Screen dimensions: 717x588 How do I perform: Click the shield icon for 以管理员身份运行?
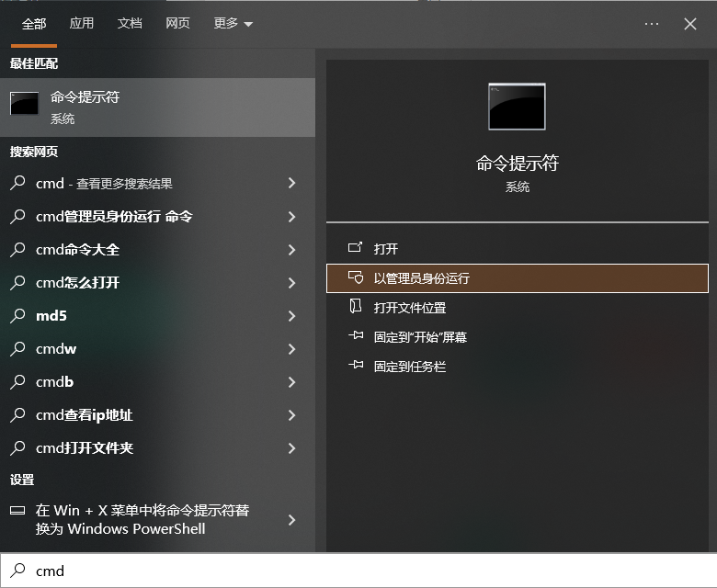point(356,277)
